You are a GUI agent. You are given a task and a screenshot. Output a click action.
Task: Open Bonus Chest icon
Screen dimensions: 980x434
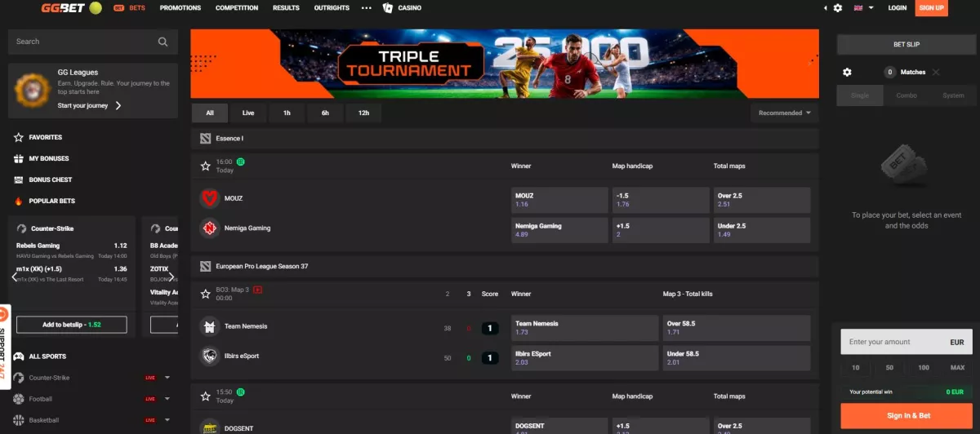19,179
